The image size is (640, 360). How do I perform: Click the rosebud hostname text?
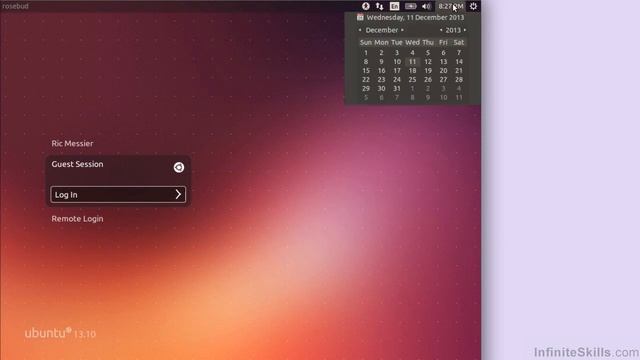point(15,6)
